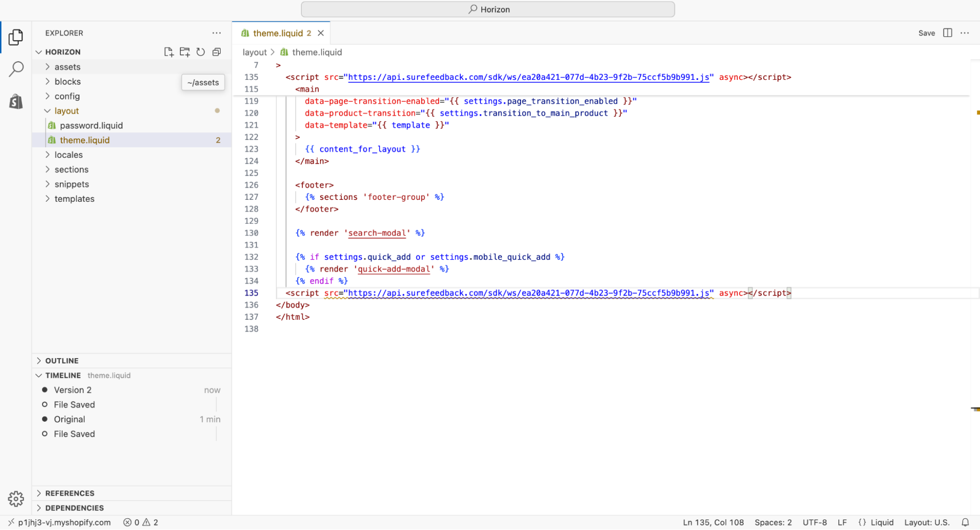The height and width of the screenshot is (530, 980).
Task: Open the Explorer files icon in activity bar
Action: coord(16,37)
